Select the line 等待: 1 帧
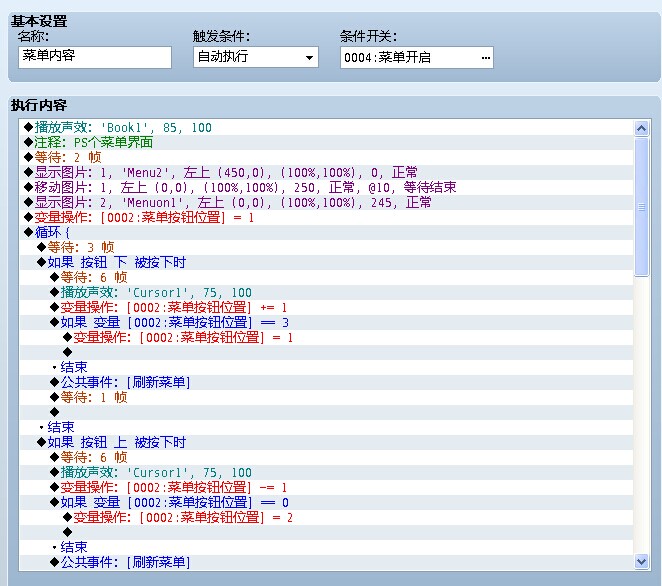662x586 pixels. click(326, 397)
